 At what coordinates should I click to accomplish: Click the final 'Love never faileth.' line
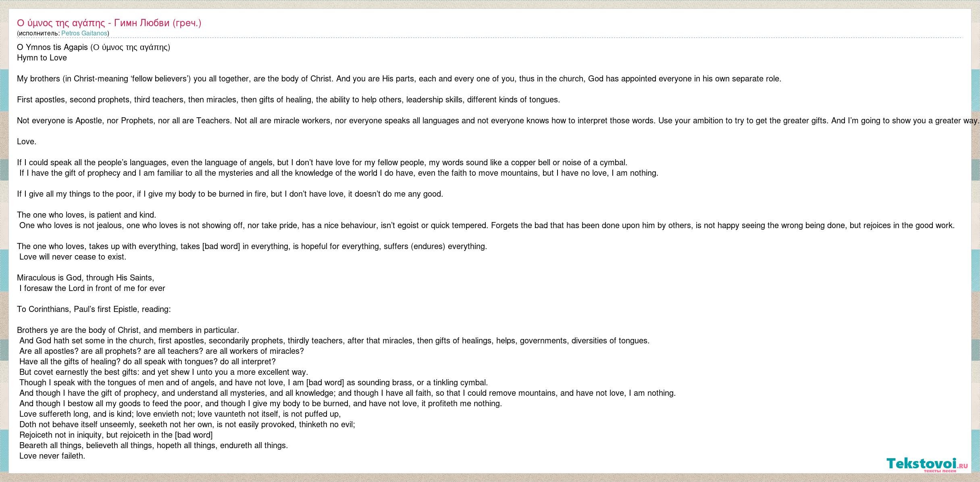click(52, 456)
